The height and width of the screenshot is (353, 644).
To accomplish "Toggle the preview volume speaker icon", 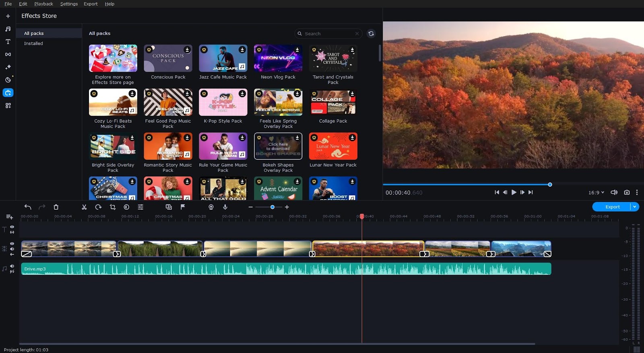I will pyautogui.click(x=614, y=192).
